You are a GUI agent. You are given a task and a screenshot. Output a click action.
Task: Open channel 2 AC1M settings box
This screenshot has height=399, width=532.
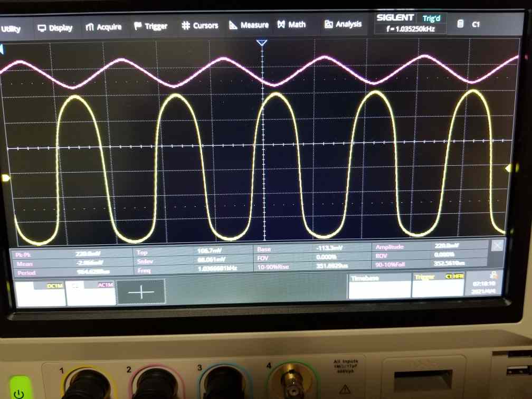coord(90,293)
